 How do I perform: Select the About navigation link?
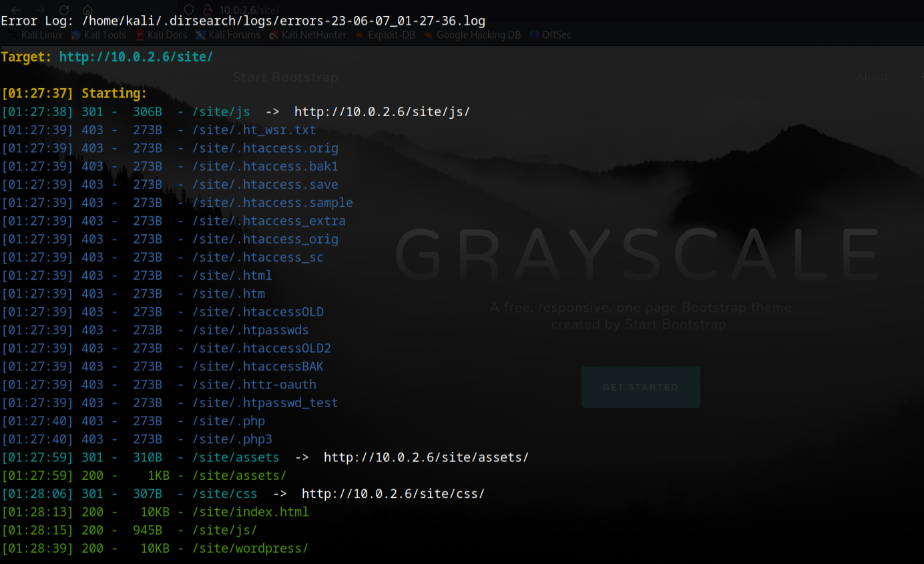pos(872,77)
